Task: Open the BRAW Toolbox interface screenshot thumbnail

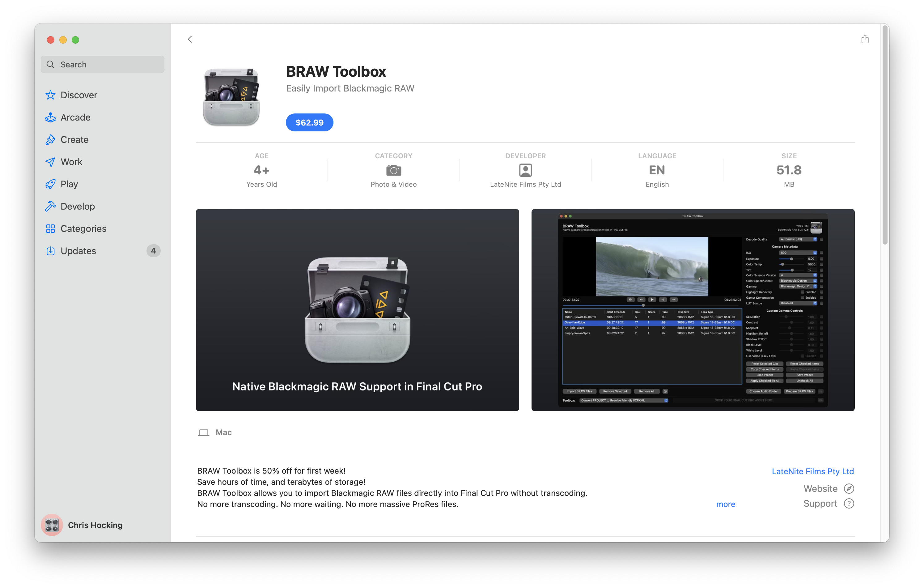Action: coord(693,310)
